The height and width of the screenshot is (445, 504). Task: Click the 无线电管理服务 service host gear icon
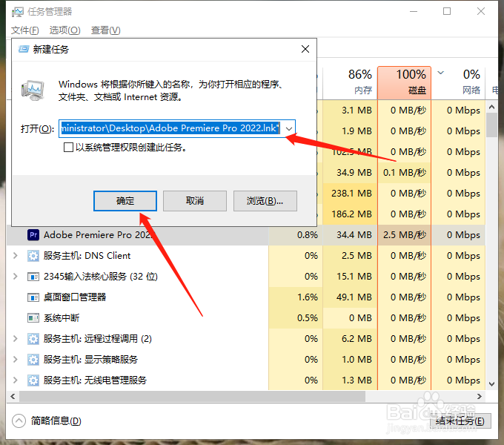point(33,380)
